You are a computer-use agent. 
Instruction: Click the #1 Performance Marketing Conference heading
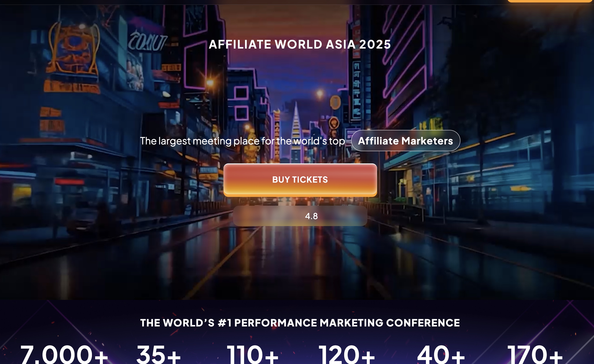[300, 323]
